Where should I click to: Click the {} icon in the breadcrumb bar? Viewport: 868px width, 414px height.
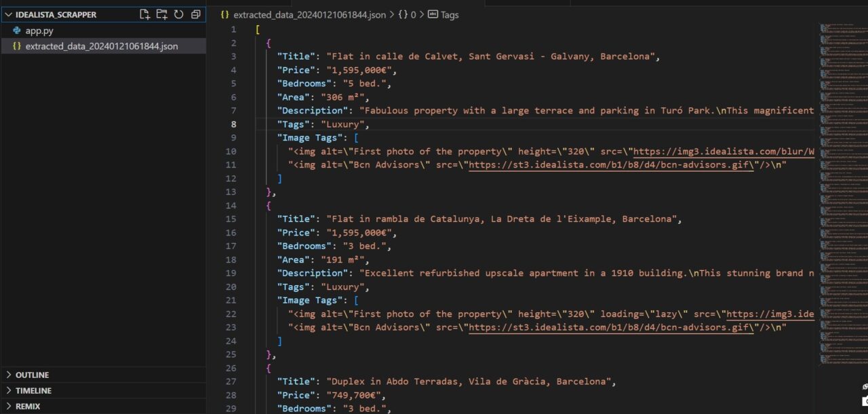(403, 14)
